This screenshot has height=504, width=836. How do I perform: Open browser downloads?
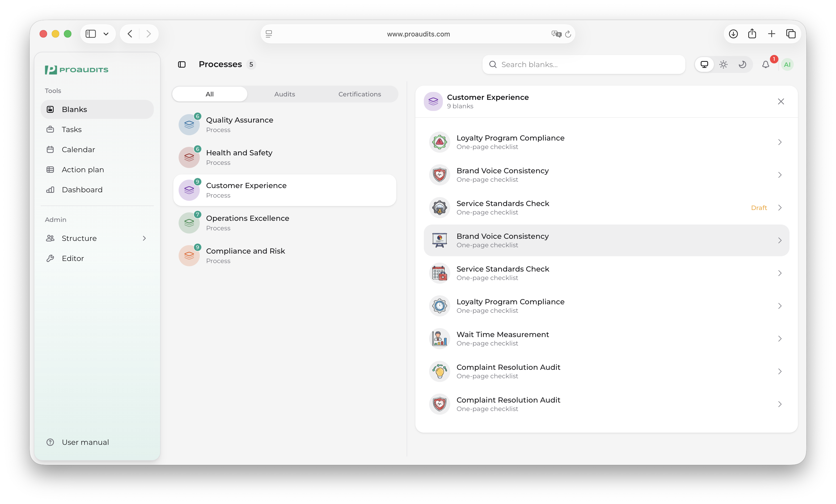click(x=733, y=34)
